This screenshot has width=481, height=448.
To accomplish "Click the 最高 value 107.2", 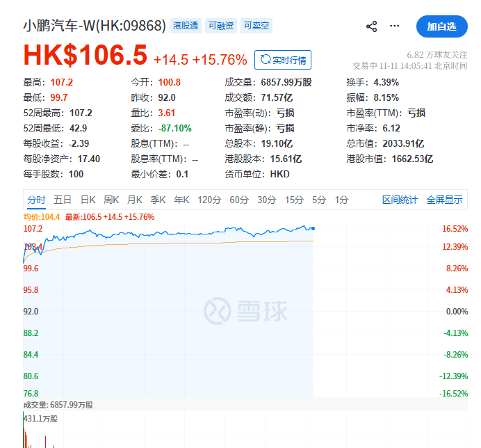I will (62, 82).
